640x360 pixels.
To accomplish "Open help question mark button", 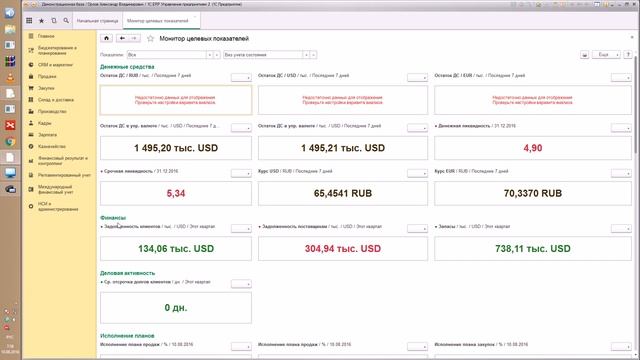I will pos(628,55).
